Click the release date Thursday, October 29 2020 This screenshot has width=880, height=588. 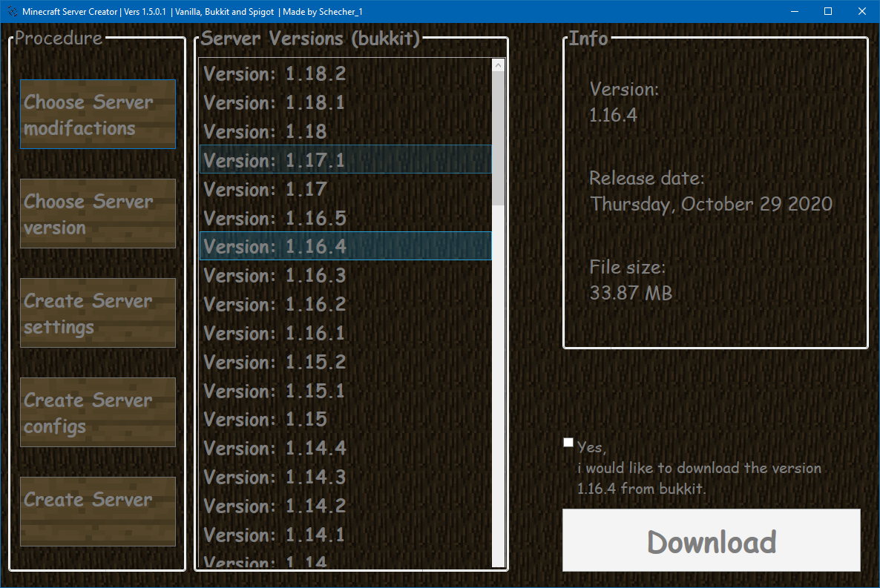[x=711, y=204]
